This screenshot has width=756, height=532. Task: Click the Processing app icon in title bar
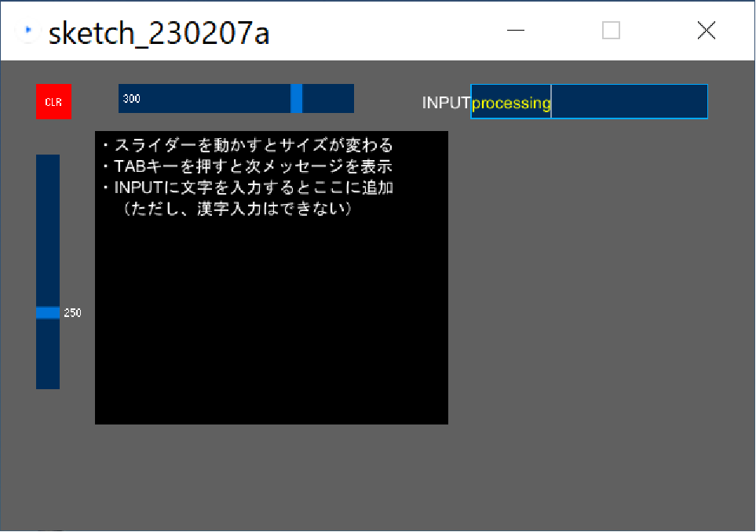point(27,31)
